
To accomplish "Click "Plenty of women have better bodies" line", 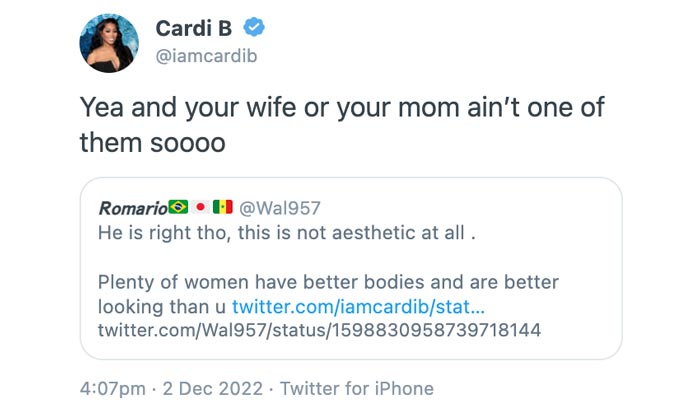I will (328, 280).
